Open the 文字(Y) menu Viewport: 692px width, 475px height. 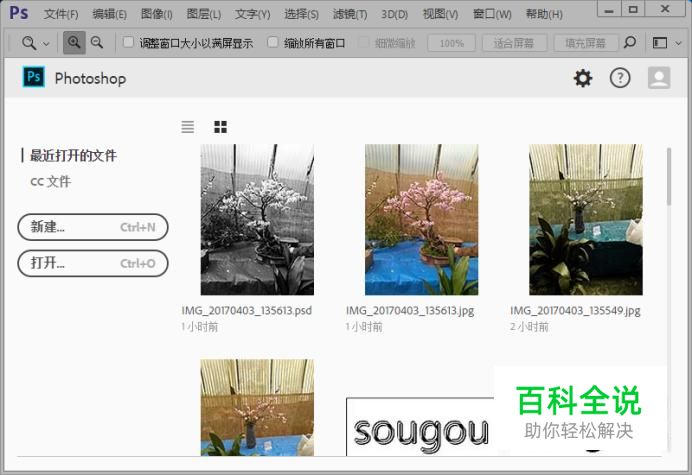coord(252,14)
